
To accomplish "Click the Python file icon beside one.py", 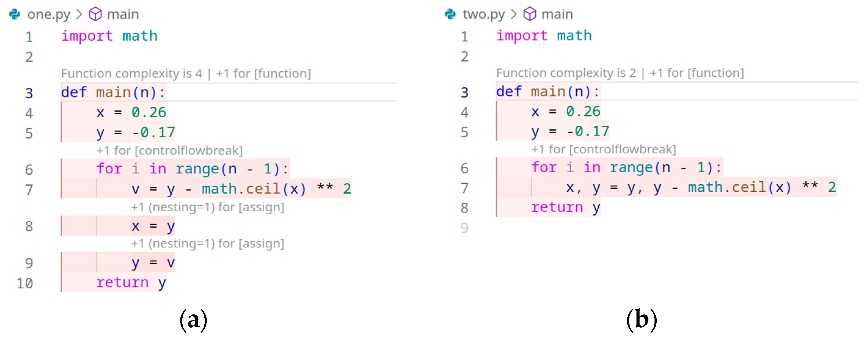I will tap(14, 14).
